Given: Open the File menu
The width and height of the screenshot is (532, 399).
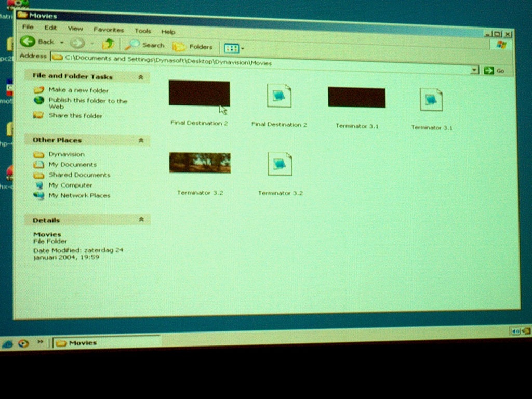Looking at the screenshot, I should 28,27.
